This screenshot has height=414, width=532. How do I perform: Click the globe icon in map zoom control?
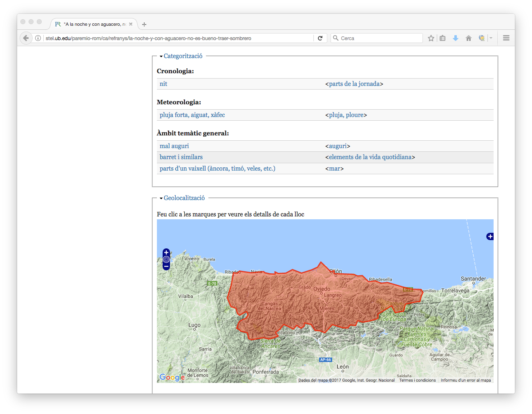point(166,259)
